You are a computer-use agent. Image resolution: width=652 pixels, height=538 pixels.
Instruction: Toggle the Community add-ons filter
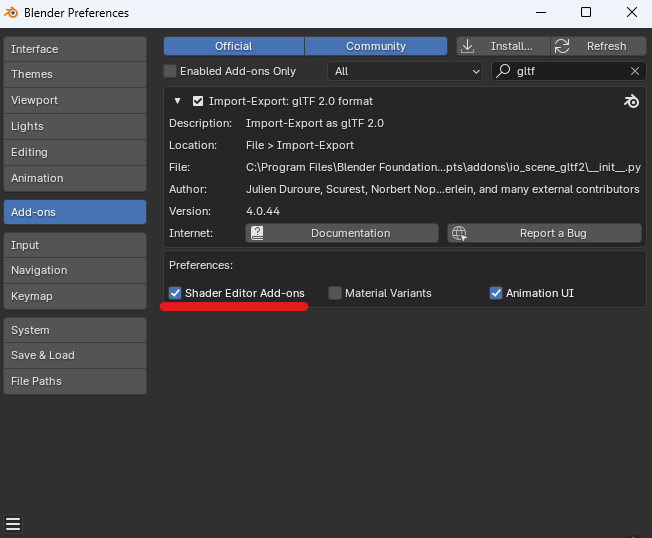[x=376, y=46]
